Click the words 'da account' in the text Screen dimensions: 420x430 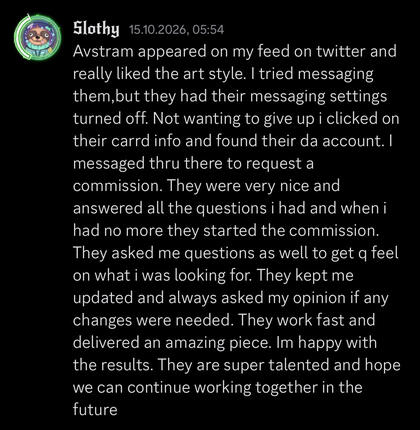coord(340,141)
